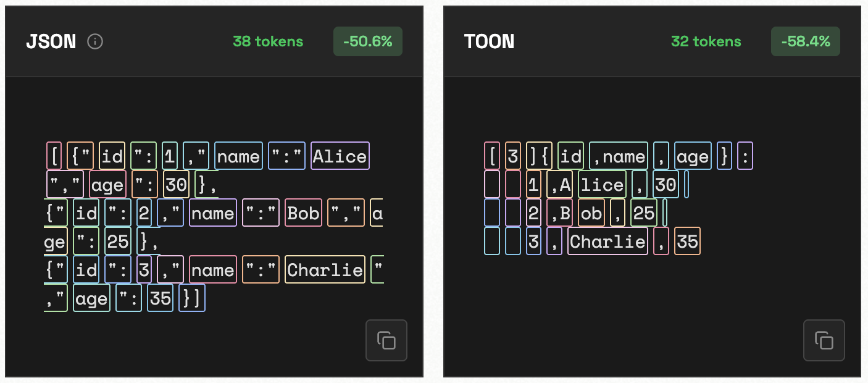Screen dimensions: 868x383
Task: Click the closing "}]" token in JSON
Action: (191, 298)
